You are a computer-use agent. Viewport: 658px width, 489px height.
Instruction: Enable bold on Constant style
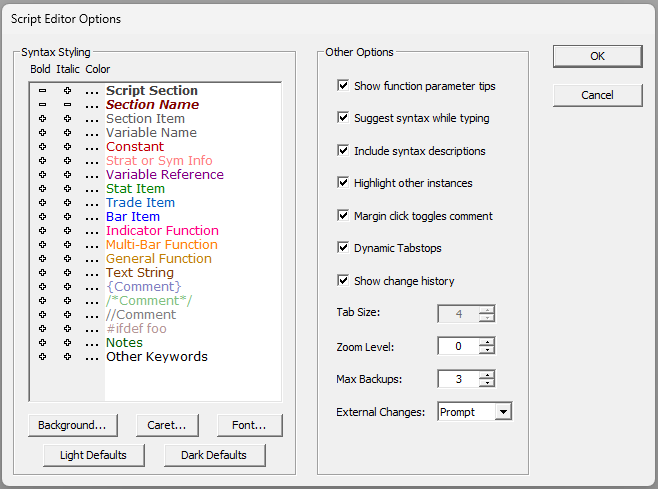click(x=43, y=147)
